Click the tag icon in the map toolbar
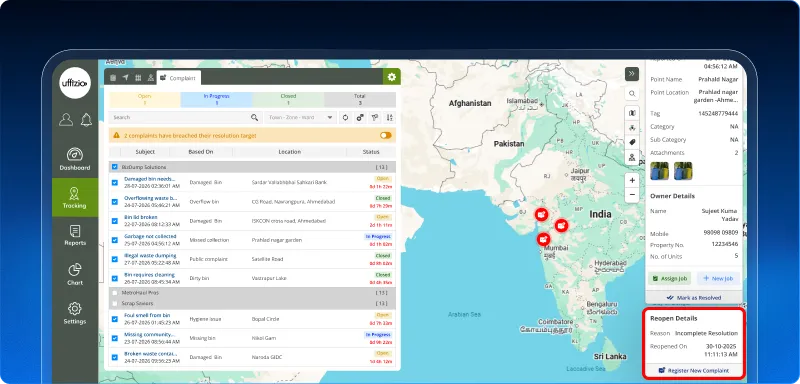The height and width of the screenshot is (384, 800). 632,142
